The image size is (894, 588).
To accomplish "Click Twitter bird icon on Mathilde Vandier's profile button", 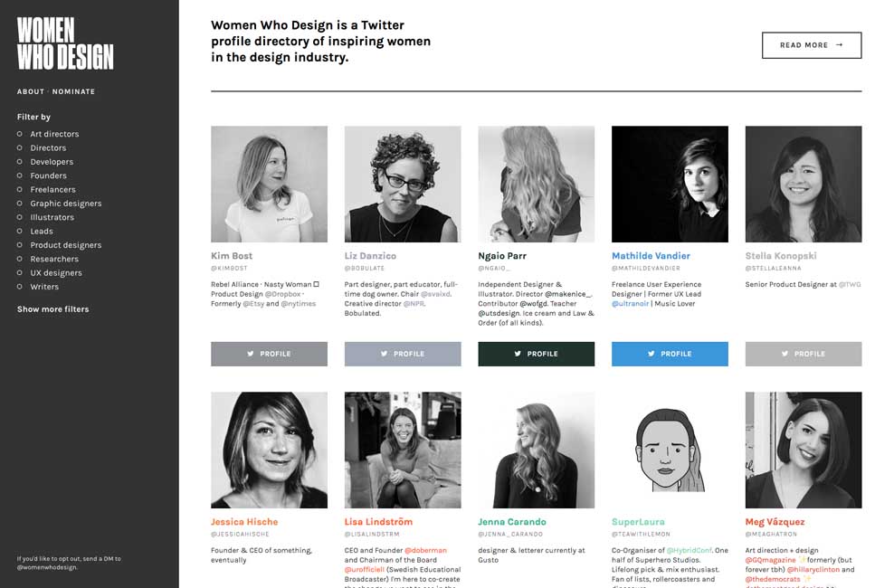I will (x=651, y=354).
